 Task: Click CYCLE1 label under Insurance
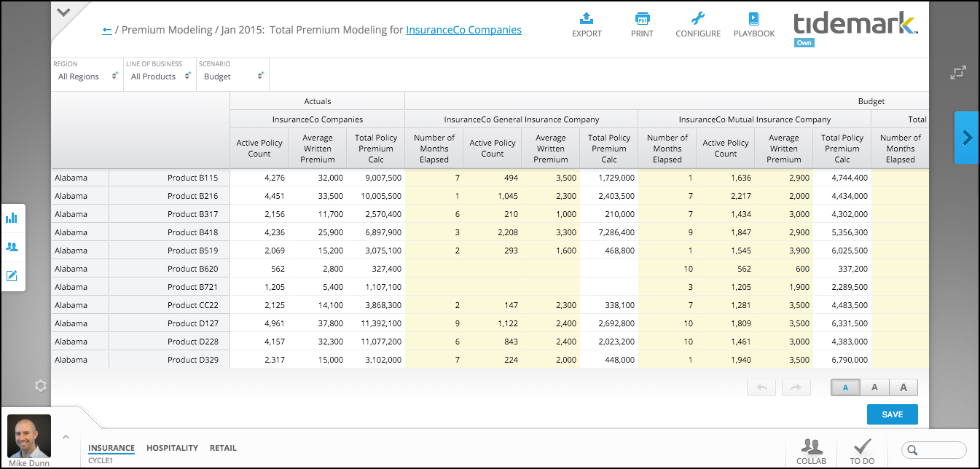101,460
